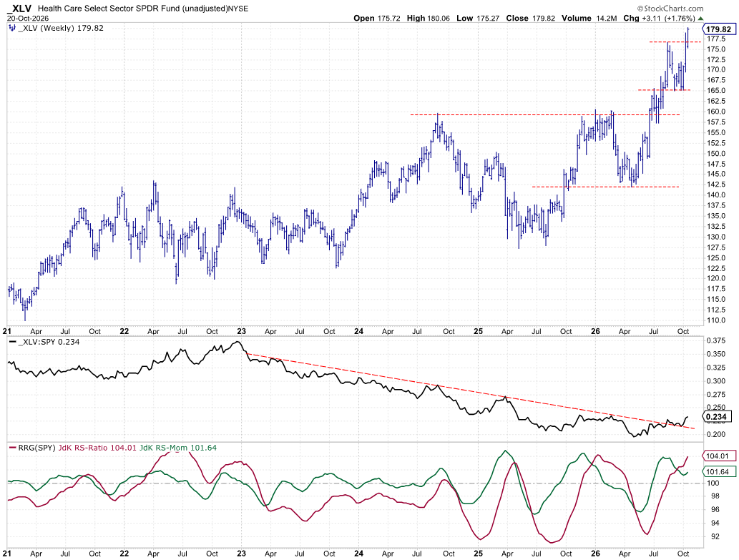Click the 0.300 ratio axis label
739x560 pixels.
(x=716, y=381)
